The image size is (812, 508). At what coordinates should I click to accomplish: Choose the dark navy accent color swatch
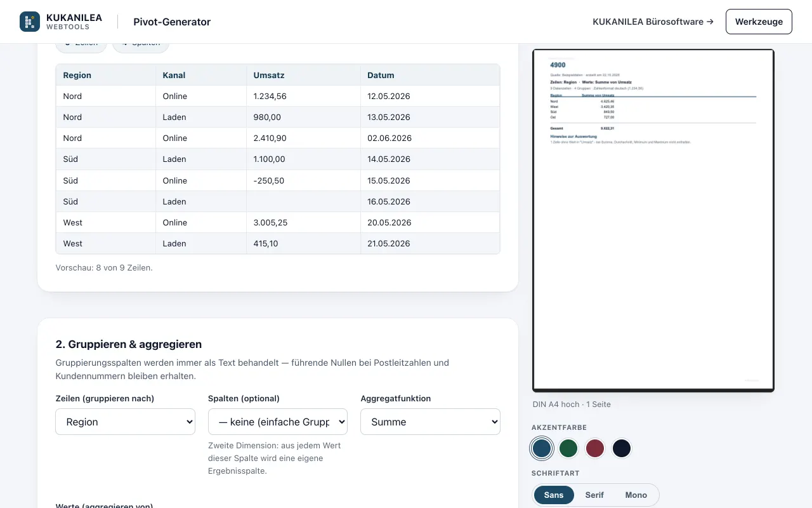tap(622, 448)
